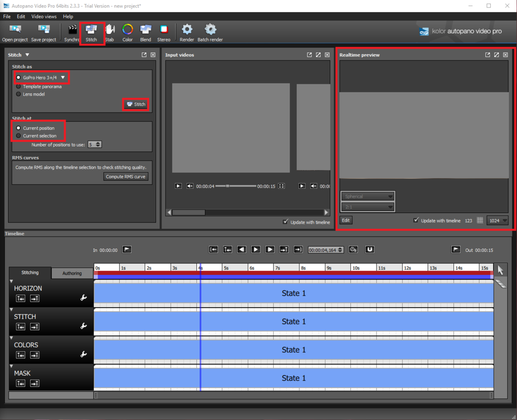Collapse the COLORS track

pyautogui.click(x=11, y=338)
